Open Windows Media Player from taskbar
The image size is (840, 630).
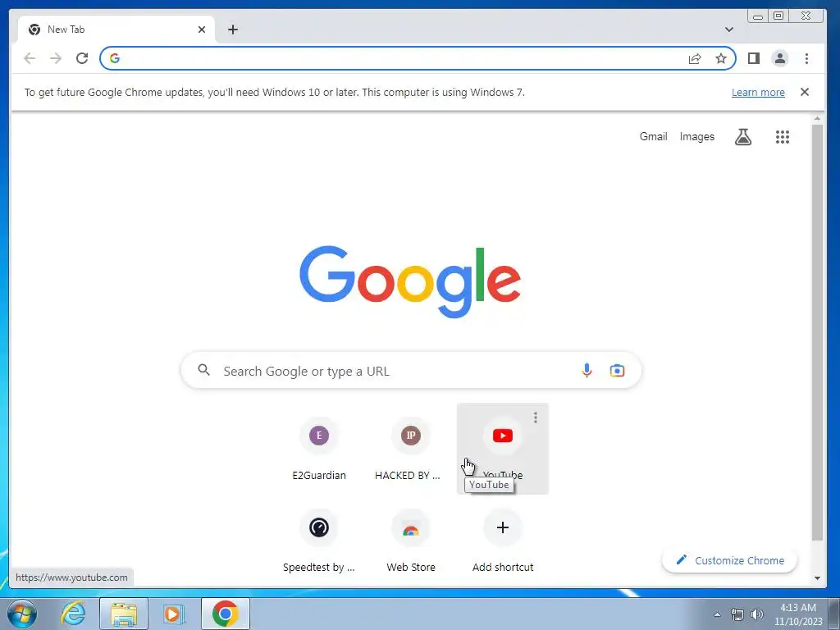tap(174, 614)
